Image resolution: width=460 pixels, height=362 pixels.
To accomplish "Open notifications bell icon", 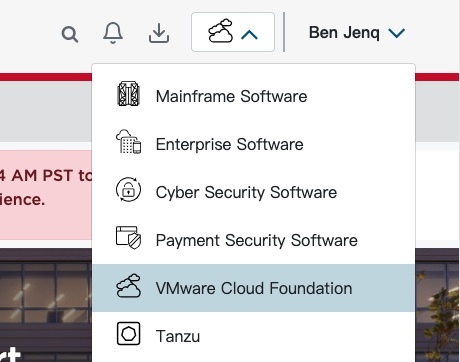I will coord(113,33).
